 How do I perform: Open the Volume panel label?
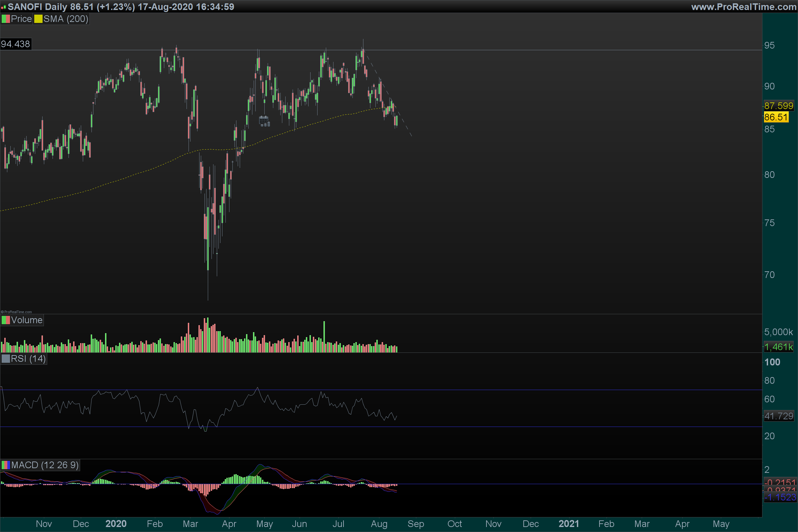27,320
